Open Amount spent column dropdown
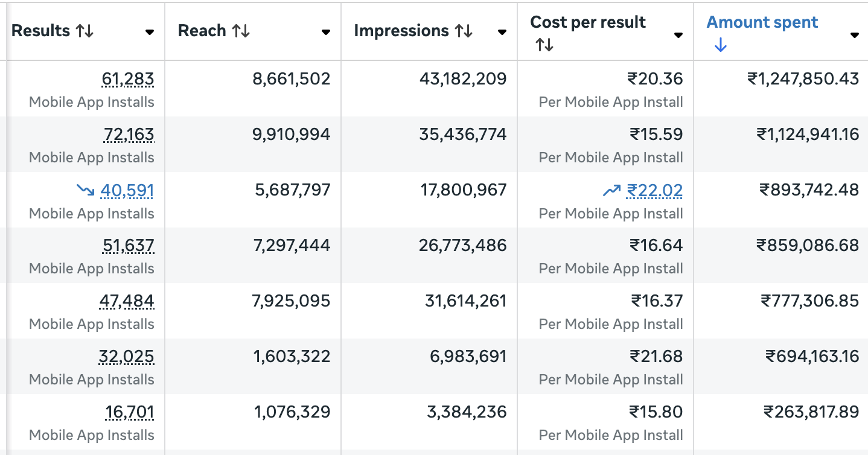 855,35
